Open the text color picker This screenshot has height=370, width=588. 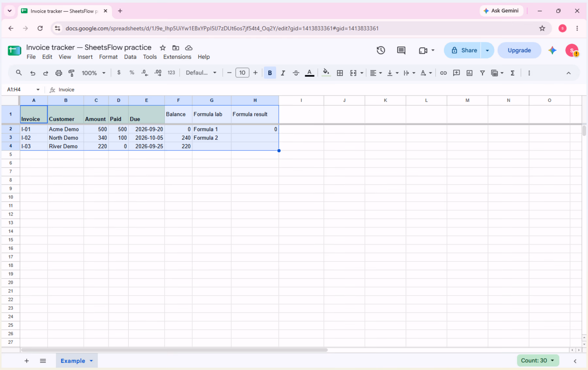point(309,73)
